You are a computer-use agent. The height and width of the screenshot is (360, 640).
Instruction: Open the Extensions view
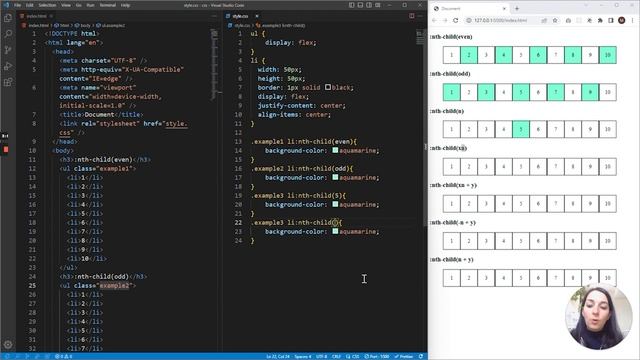tap(8, 82)
